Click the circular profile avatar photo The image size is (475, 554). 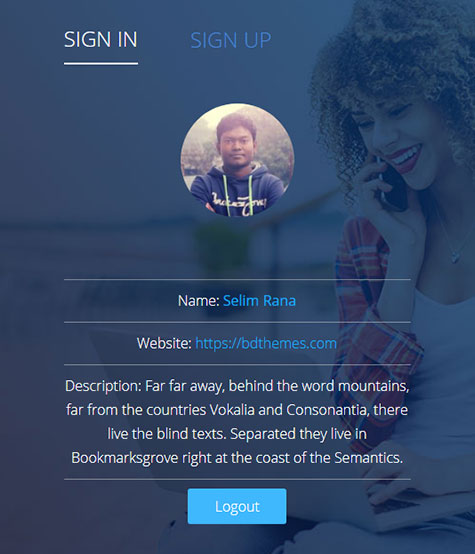pyautogui.click(x=237, y=160)
